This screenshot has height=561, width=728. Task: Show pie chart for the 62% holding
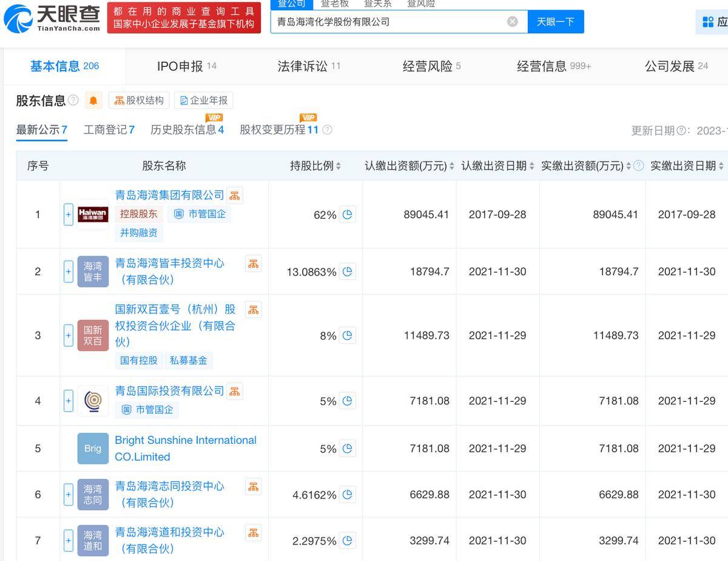tap(348, 214)
